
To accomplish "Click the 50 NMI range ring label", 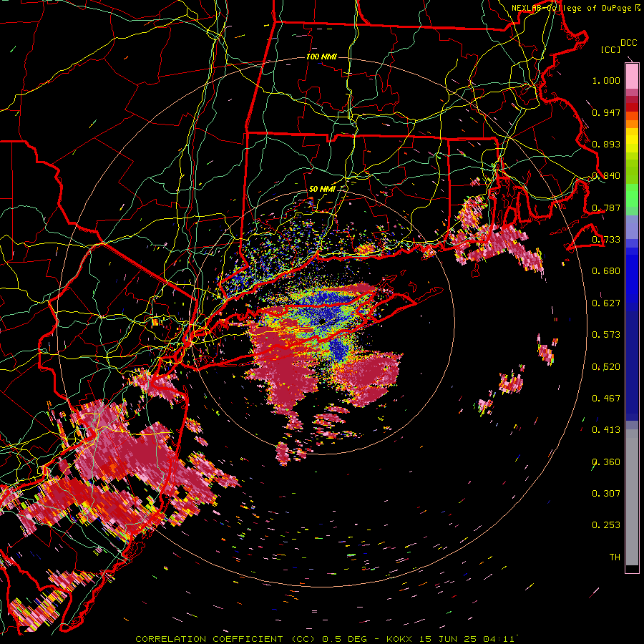I will tap(322, 190).
